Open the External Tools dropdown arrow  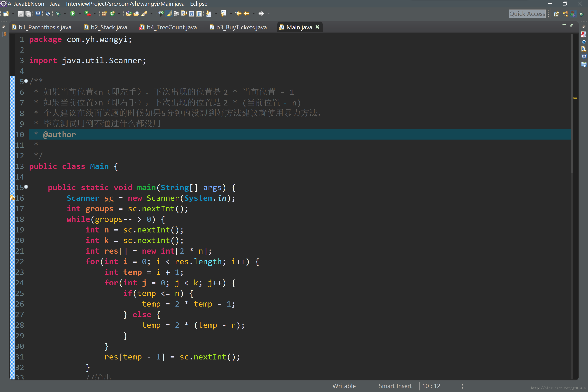click(x=95, y=14)
